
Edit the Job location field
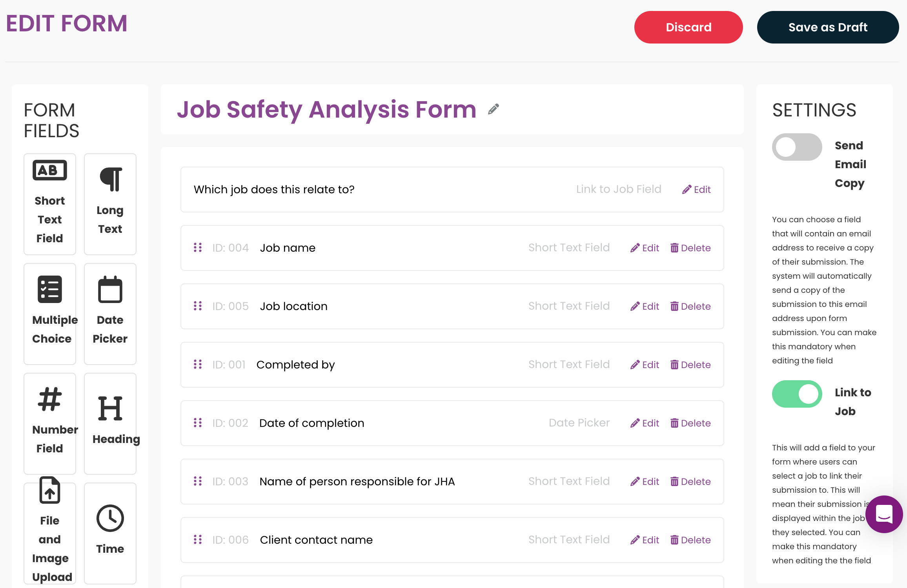click(x=645, y=306)
